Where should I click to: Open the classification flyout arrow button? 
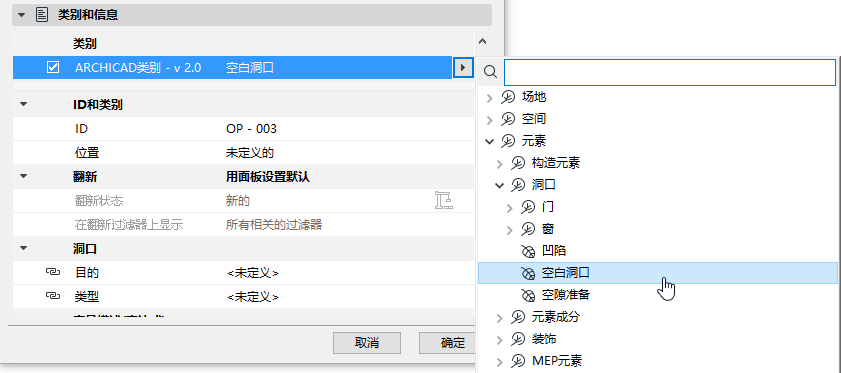463,68
